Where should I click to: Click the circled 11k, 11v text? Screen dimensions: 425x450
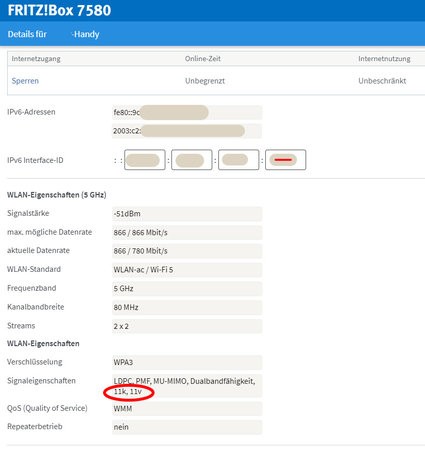coord(128,392)
